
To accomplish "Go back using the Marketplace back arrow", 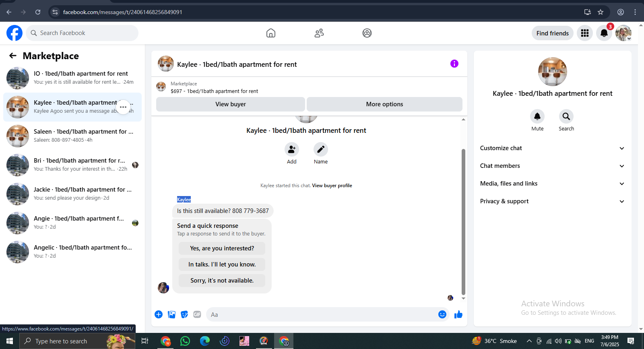I will (13, 56).
